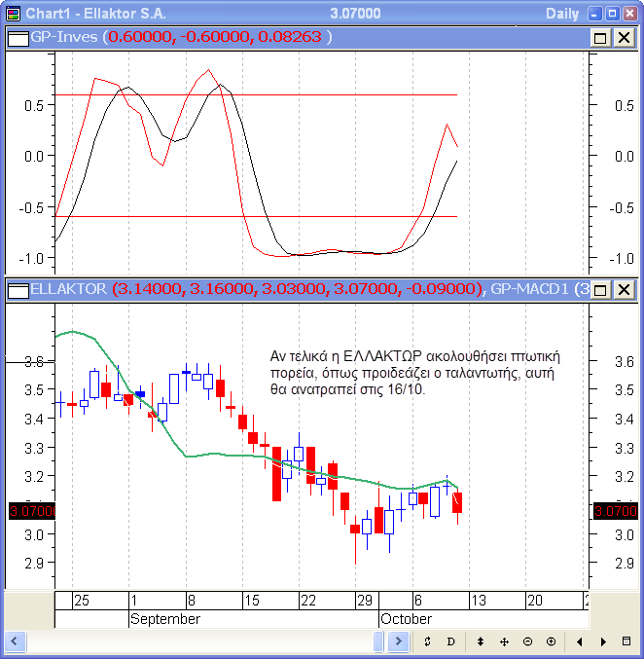Image resolution: width=644 pixels, height=659 pixels.
Task: Click the D daily periodicity button
Action: click(450, 641)
